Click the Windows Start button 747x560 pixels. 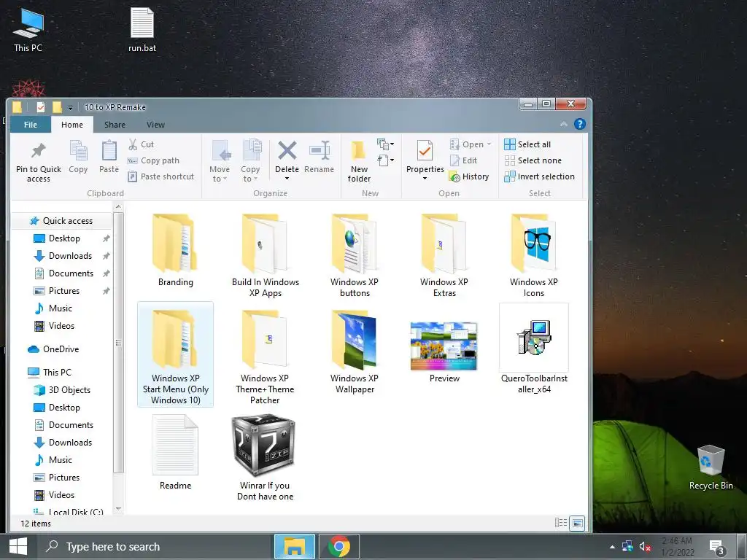coord(18,547)
